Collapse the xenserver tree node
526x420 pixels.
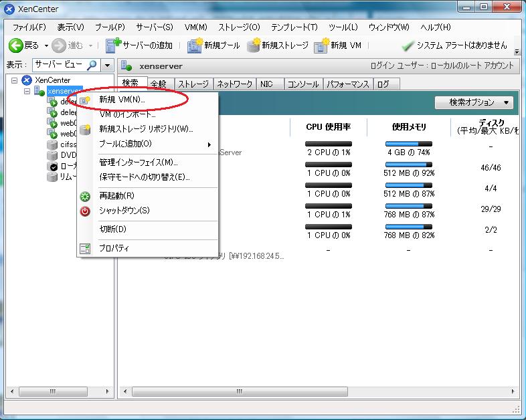27,91
